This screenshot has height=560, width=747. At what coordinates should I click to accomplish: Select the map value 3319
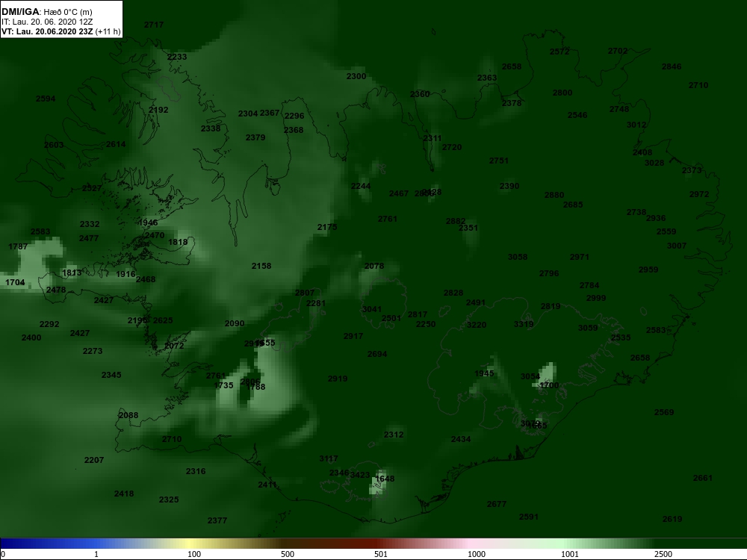(x=524, y=324)
